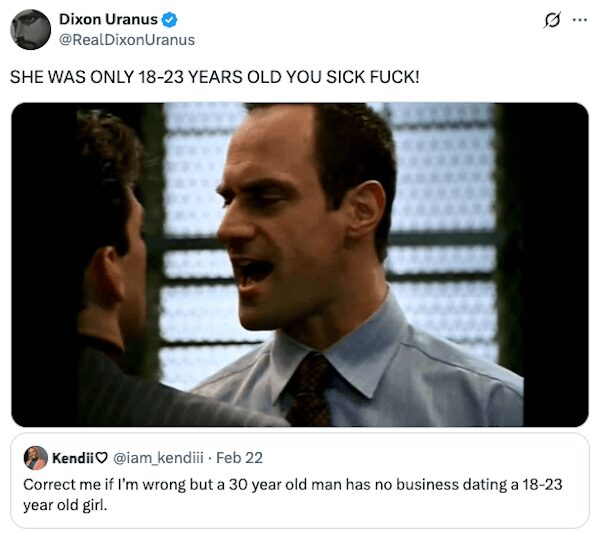Click the shouting man's ear in the GIF
This screenshot has width=600, height=540.
(366, 210)
